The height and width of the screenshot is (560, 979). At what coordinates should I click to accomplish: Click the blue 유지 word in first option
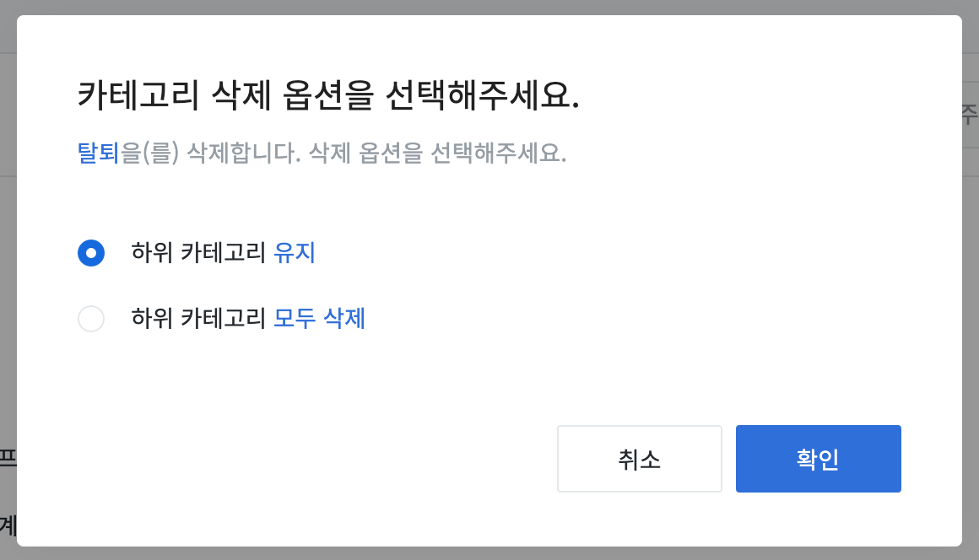click(295, 252)
